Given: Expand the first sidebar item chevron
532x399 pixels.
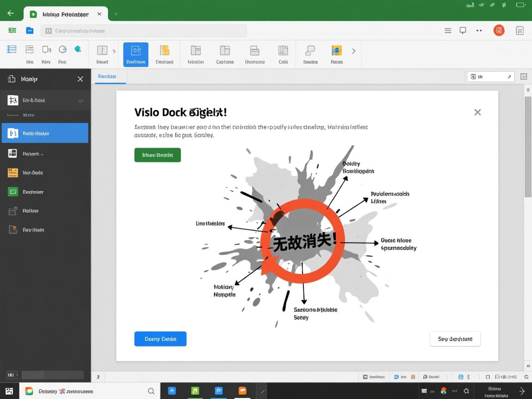Looking at the screenshot, I should (81, 100).
